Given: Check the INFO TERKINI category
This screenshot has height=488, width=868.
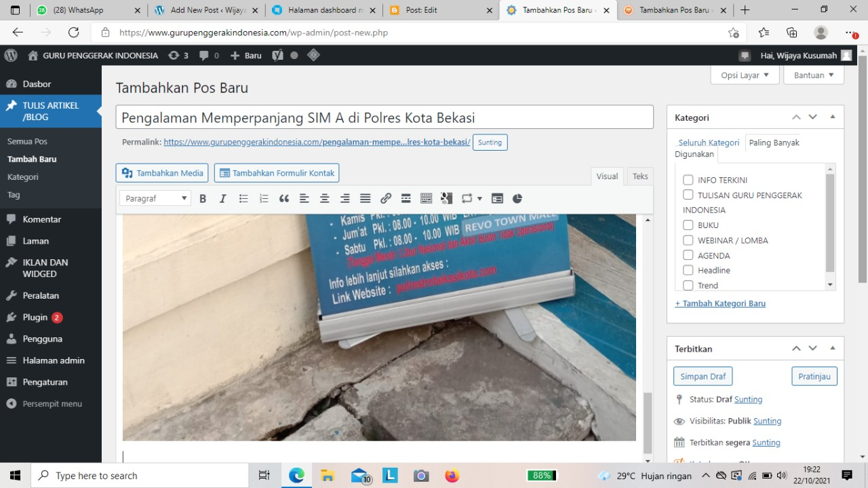Looking at the screenshot, I should tap(688, 180).
